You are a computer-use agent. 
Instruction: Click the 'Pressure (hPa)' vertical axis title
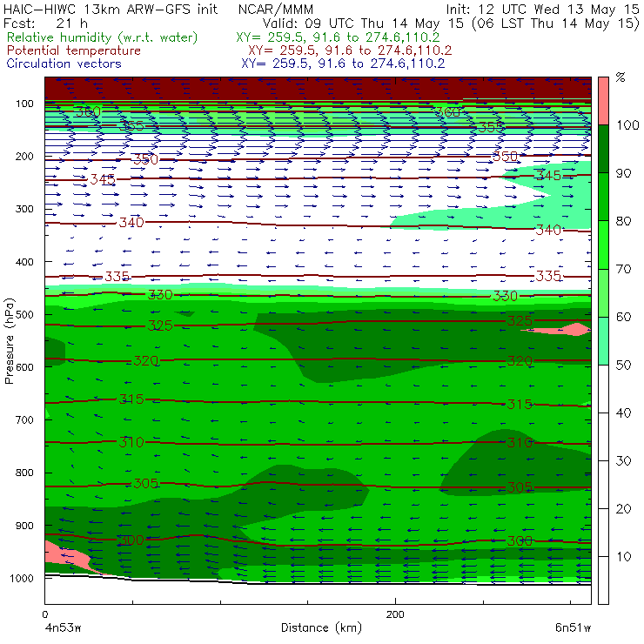[x=9, y=341]
